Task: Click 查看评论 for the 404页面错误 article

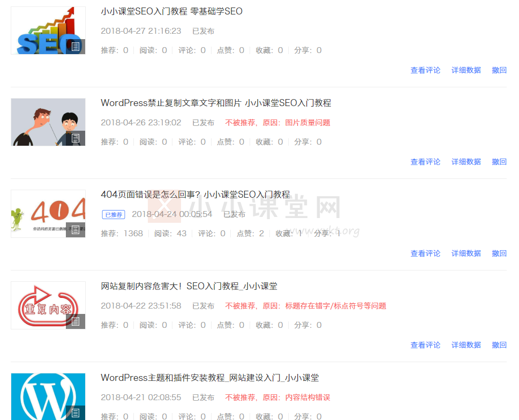Action: click(425, 253)
